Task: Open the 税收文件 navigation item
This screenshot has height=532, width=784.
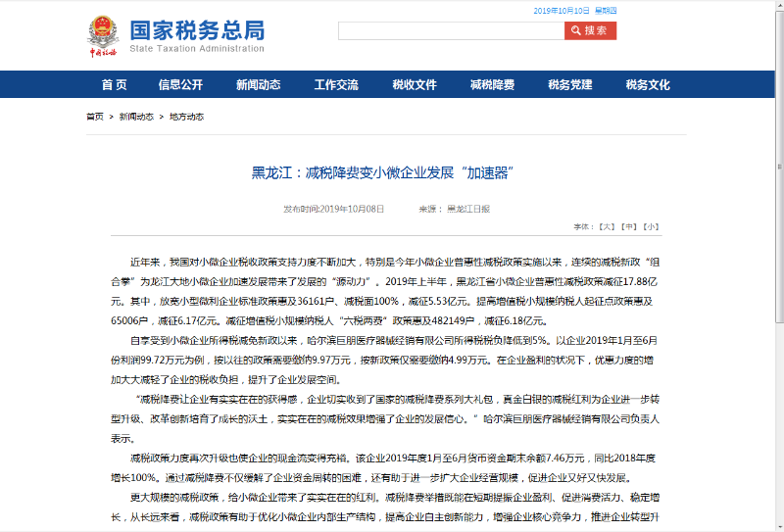Action: click(415, 85)
